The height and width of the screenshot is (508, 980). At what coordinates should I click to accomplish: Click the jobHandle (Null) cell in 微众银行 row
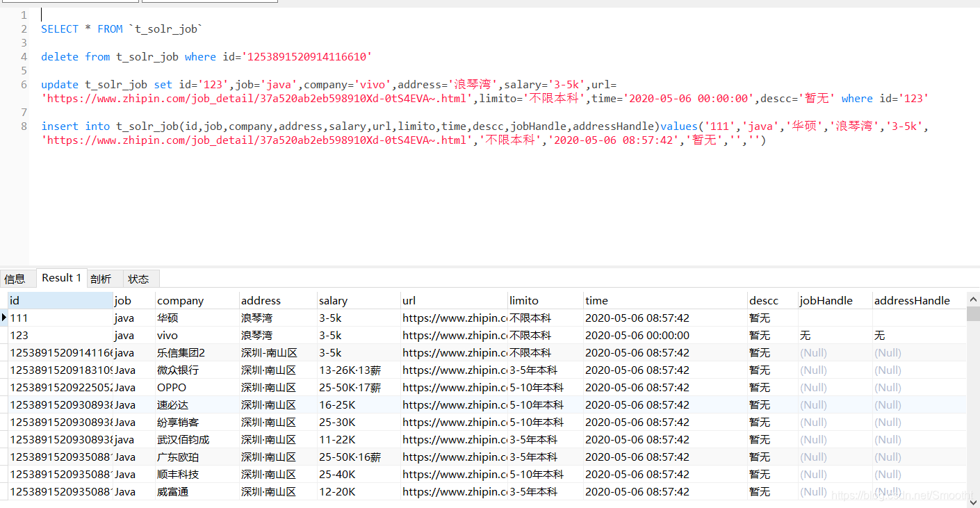(835, 370)
